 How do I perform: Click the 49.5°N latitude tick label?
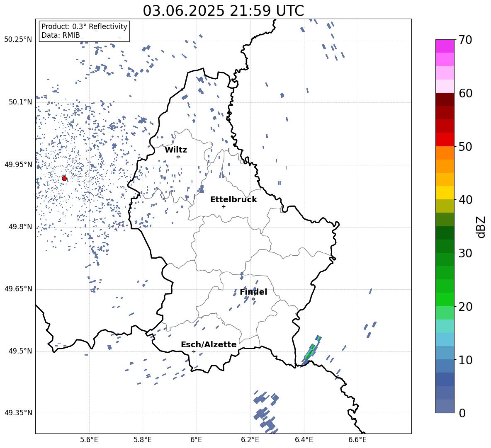[20, 351]
